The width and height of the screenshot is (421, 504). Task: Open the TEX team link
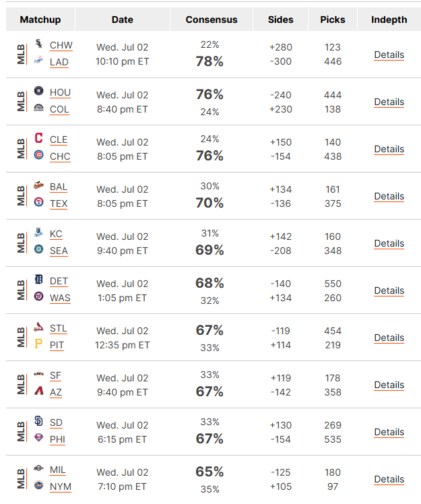click(x=59, y=203)
